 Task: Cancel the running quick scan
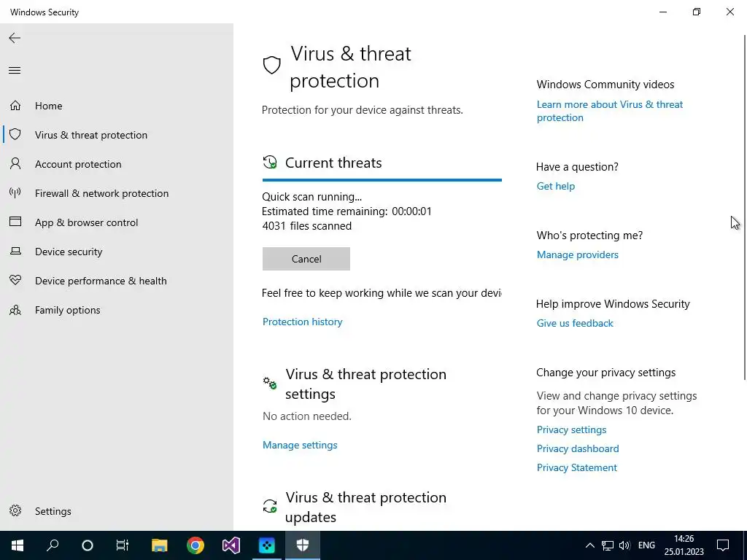point(306,259)
